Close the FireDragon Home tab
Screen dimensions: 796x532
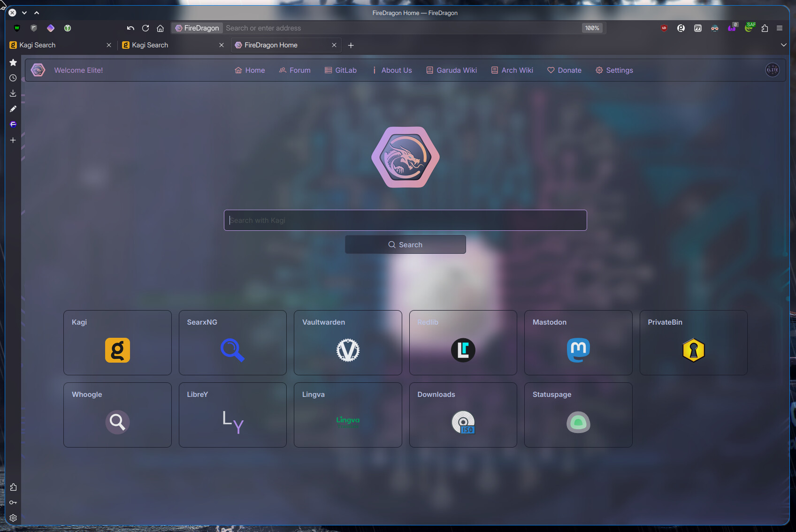coord(334,45)
